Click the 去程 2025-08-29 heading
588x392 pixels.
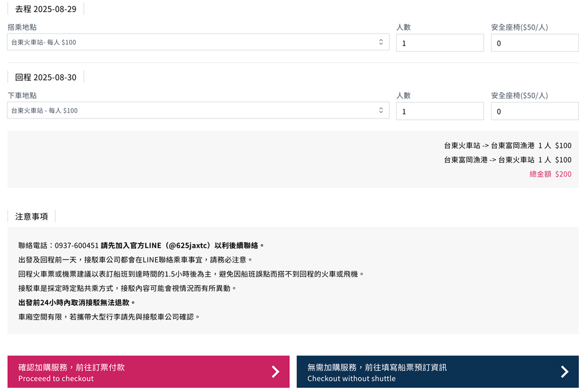click(x=46, y=9)
